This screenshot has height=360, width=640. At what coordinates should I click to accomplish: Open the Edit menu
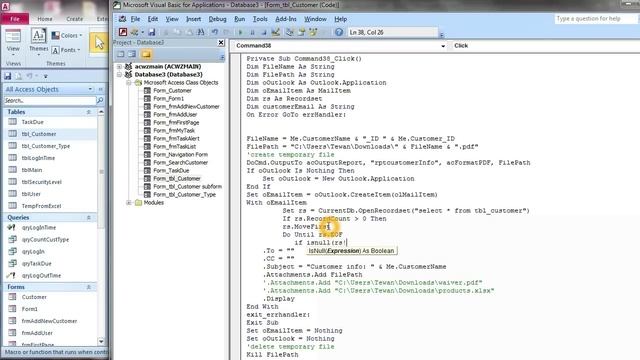pyautogui.click(x=153, y=19)
